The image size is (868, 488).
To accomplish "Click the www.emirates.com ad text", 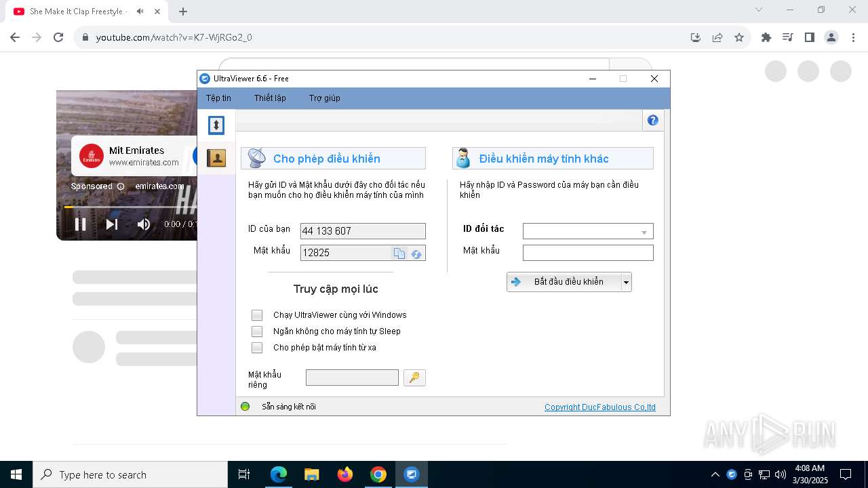I will click(144, 163).
